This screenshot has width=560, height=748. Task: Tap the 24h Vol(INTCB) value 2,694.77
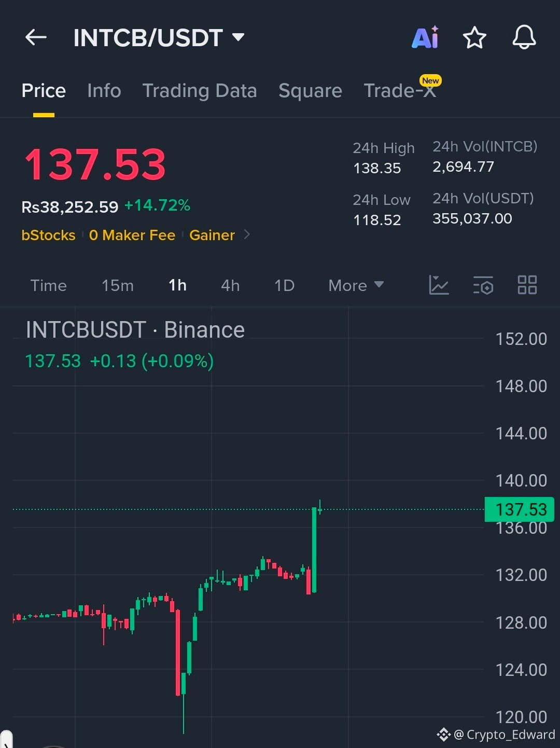pos(463,167)
